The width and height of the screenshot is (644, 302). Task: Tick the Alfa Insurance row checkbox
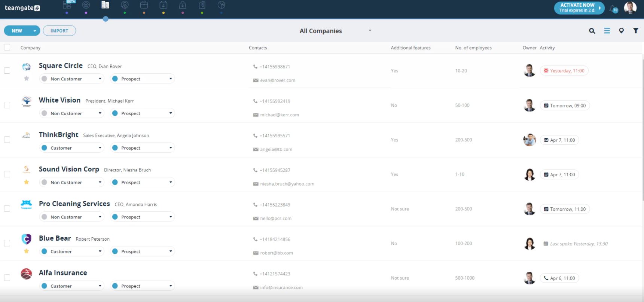pyautogui.click(x=7, y=278)
